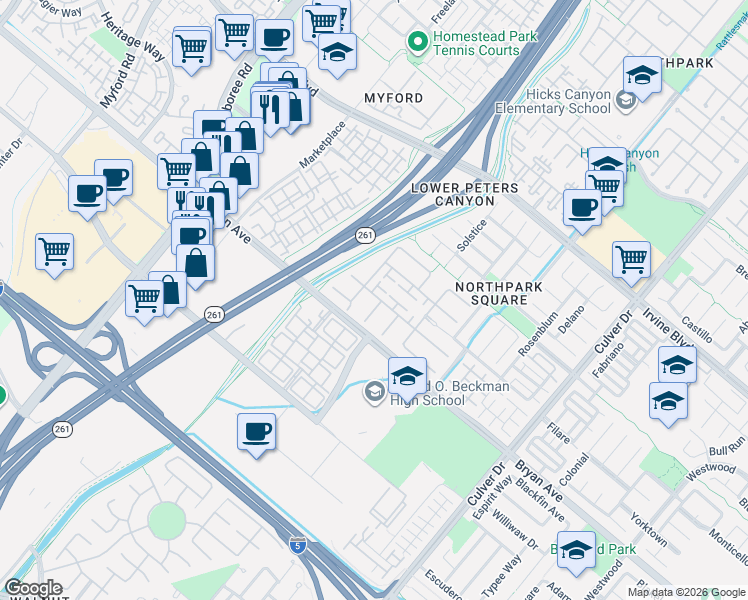Click the Typee Way street label

pyautogui.click(x=501, y=576)
